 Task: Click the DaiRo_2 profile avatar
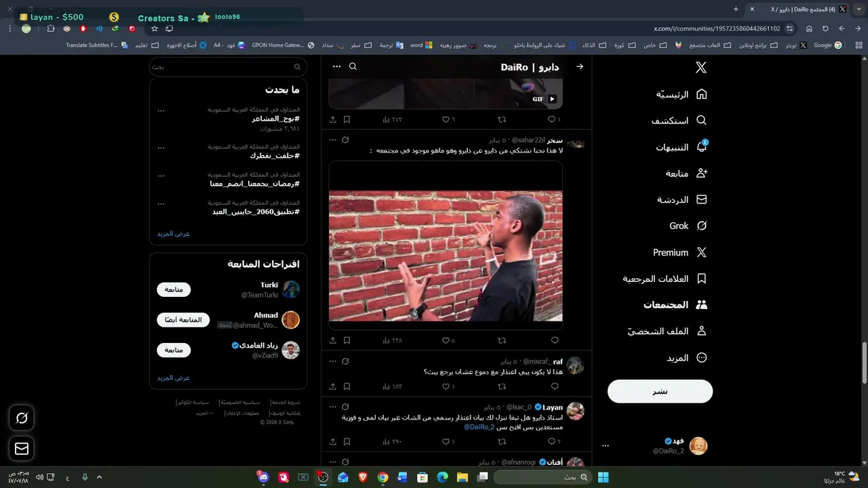tap(698, 446)
